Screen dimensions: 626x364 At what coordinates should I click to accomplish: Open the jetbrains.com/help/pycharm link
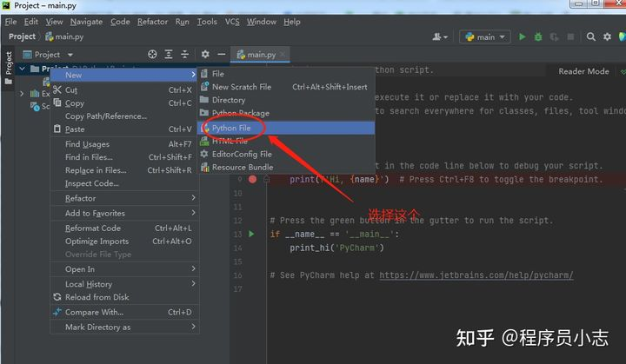(x=476, y=275)
